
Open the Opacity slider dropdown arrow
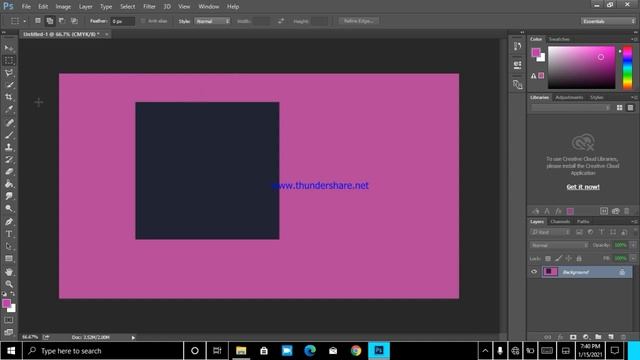pyautogui.click(x=633, y=245)
